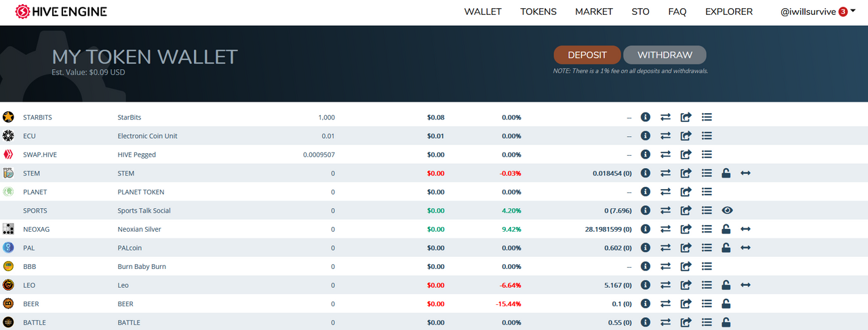Click the WITHDRAW button
Image resolution: width=868 pixels, height=330 pixels.
pos(665,55)
